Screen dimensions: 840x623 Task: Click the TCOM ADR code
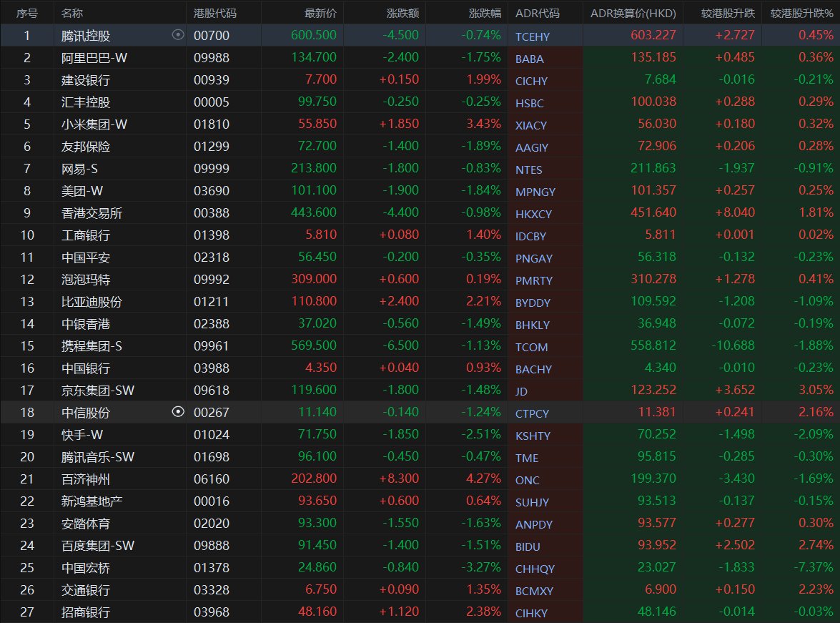click(531, 348)
